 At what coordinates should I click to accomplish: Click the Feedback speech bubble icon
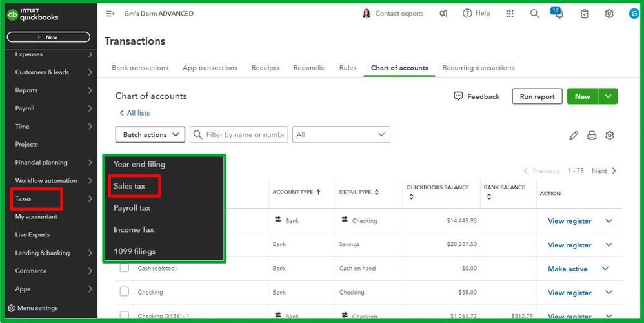[x=458, y=96]
